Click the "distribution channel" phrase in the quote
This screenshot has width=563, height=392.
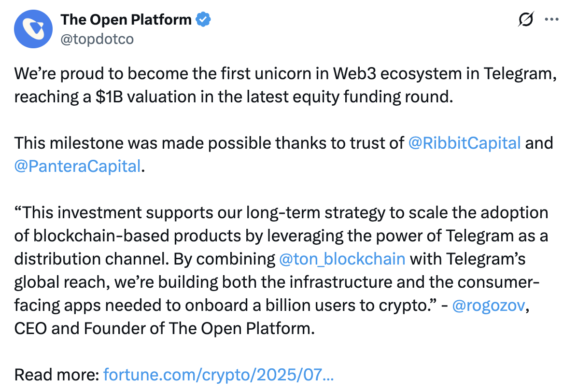[91, 259]
